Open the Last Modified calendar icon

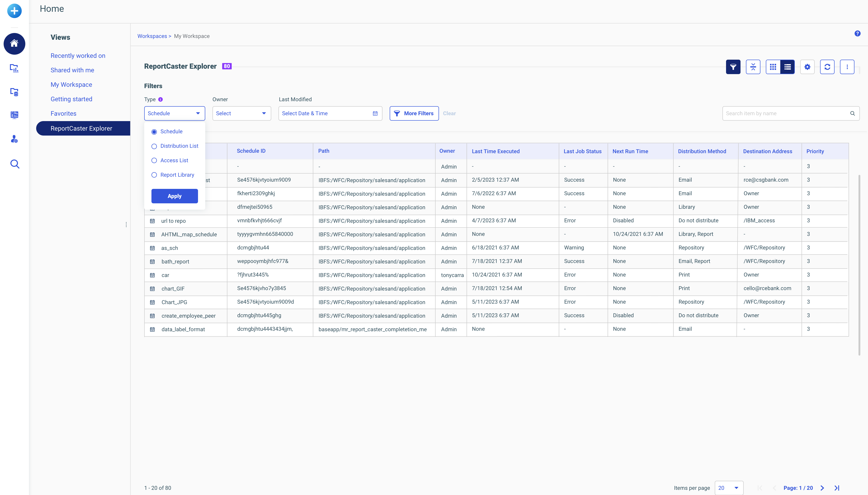click(375, 113)
